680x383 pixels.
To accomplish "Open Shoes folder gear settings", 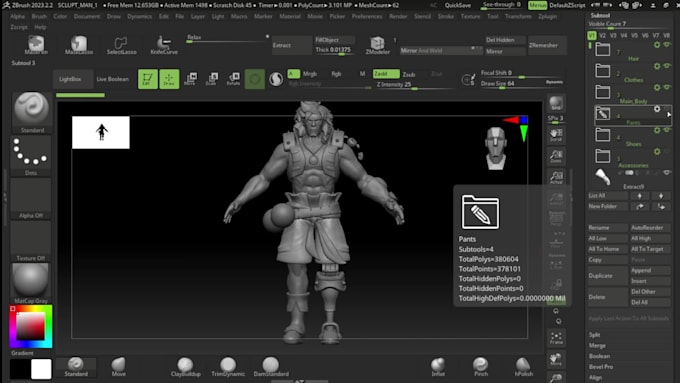I will tap(657, 130).
